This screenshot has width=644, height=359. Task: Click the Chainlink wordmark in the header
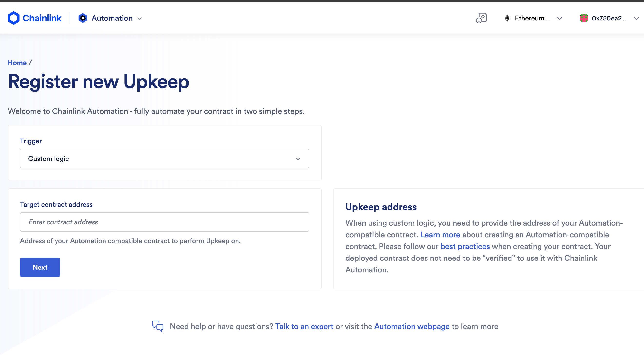click(x=42, y=18)
